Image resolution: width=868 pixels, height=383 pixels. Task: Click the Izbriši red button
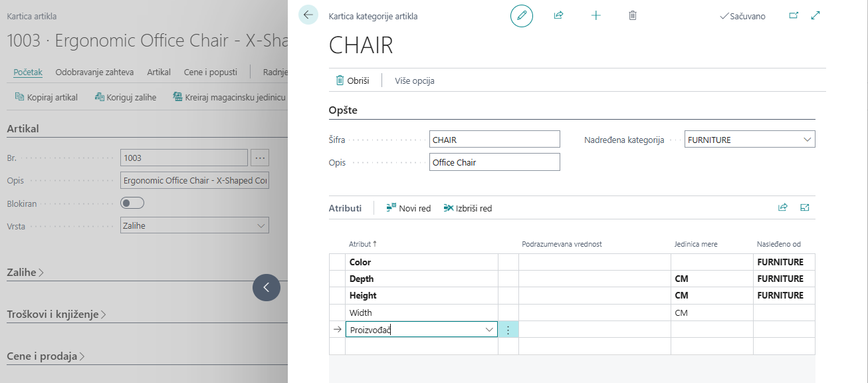coord(467,208)
